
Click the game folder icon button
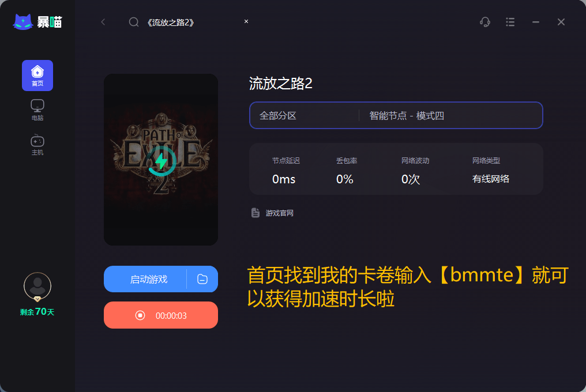coord(202,279)
